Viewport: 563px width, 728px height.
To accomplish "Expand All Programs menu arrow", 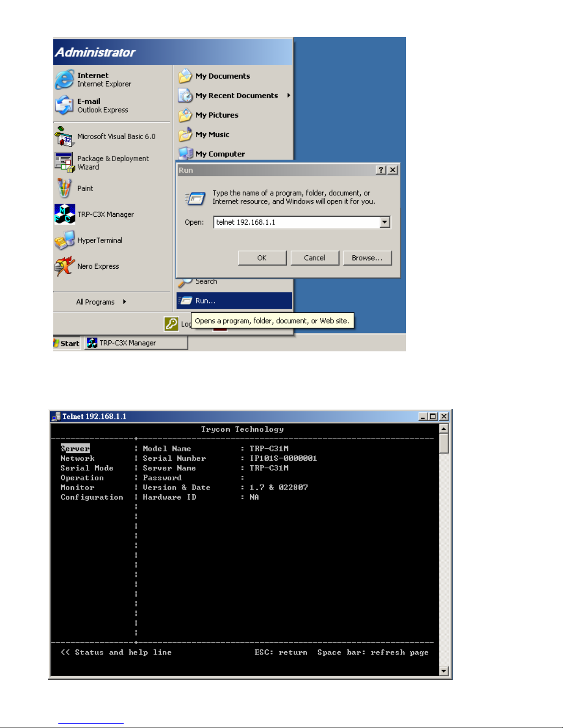I will (125, 302).
